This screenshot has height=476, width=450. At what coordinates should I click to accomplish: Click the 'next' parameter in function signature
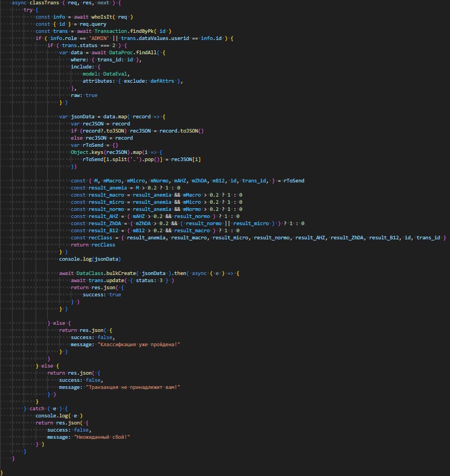(x=103, y=3)
